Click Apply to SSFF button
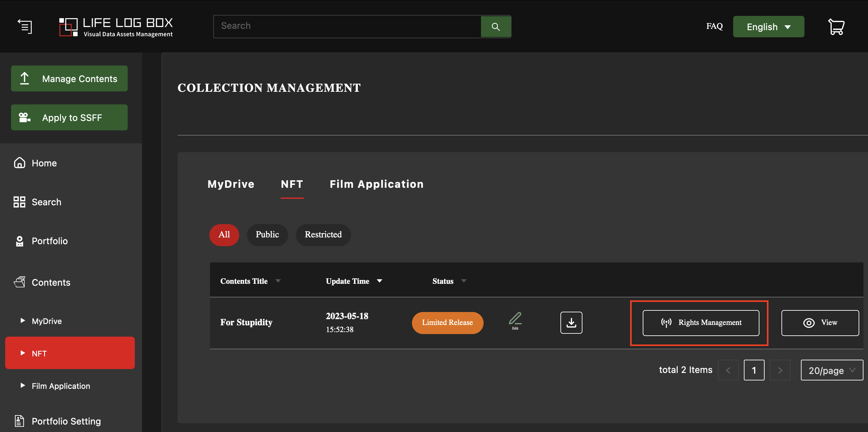Image resolution: width=868 pixels, height=432 pixels. [x=69, y=117]
